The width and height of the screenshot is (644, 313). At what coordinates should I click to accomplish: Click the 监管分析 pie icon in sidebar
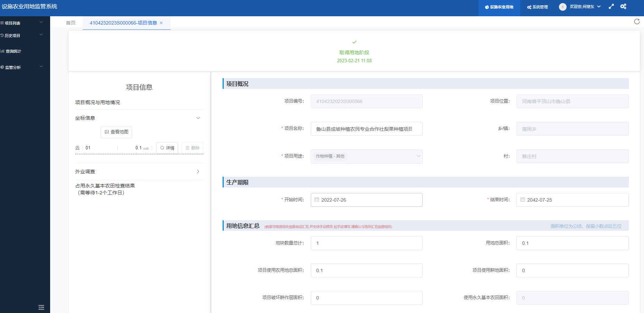[x=2, y=67]
